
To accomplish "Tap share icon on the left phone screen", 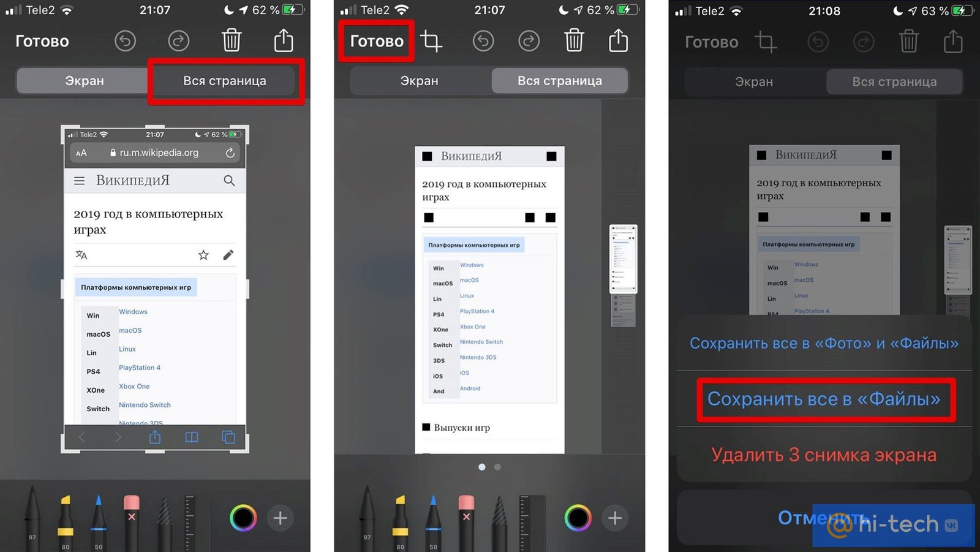I will [x=284, y=40].
